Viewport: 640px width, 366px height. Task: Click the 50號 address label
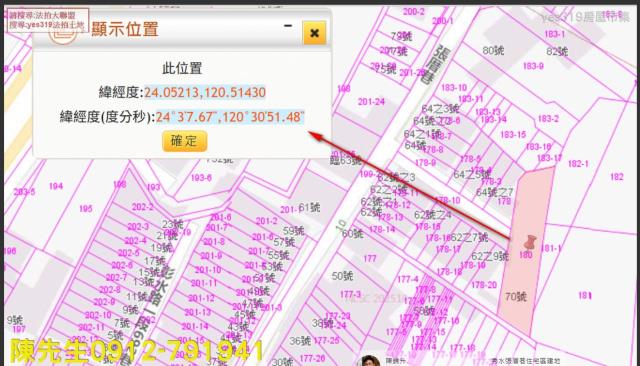tap(342, 276)
